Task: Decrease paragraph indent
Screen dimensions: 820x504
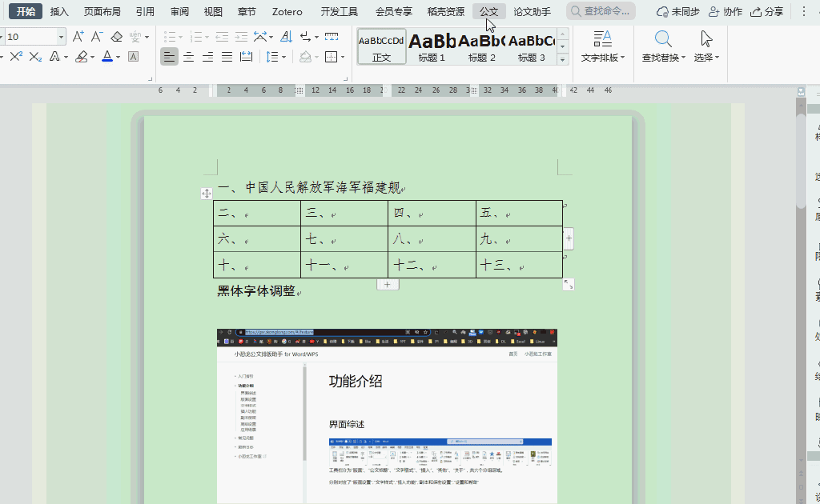Action: [222, 37]
